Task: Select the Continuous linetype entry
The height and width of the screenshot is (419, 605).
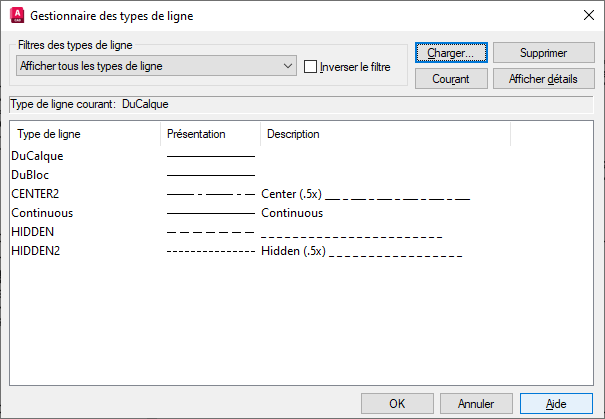Action: (42, 213)
